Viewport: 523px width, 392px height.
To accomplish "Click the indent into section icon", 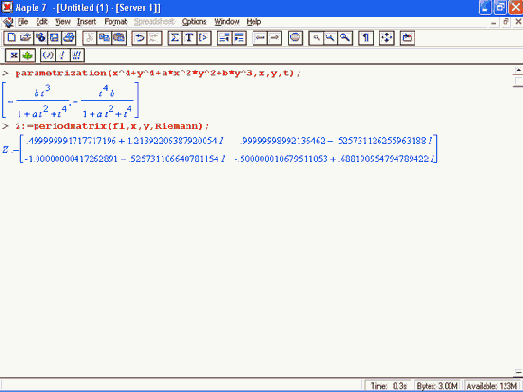I will [x=239, y=38].
